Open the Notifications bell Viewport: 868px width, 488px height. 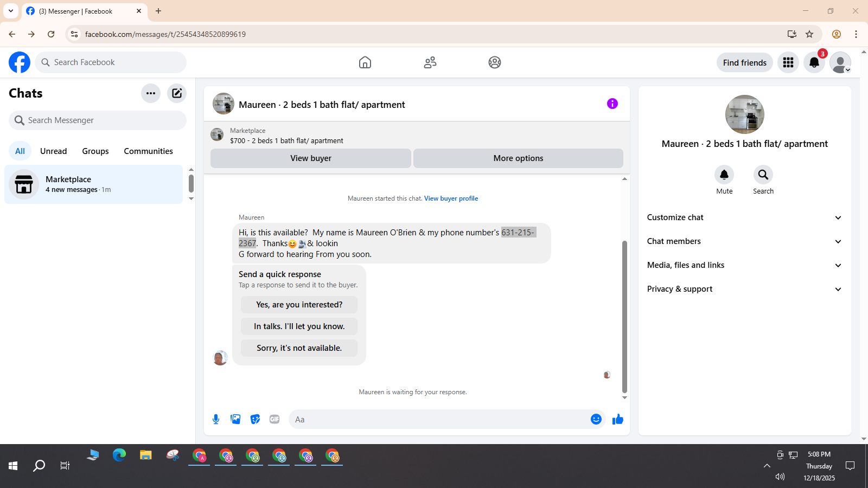(x=814, y=62)
